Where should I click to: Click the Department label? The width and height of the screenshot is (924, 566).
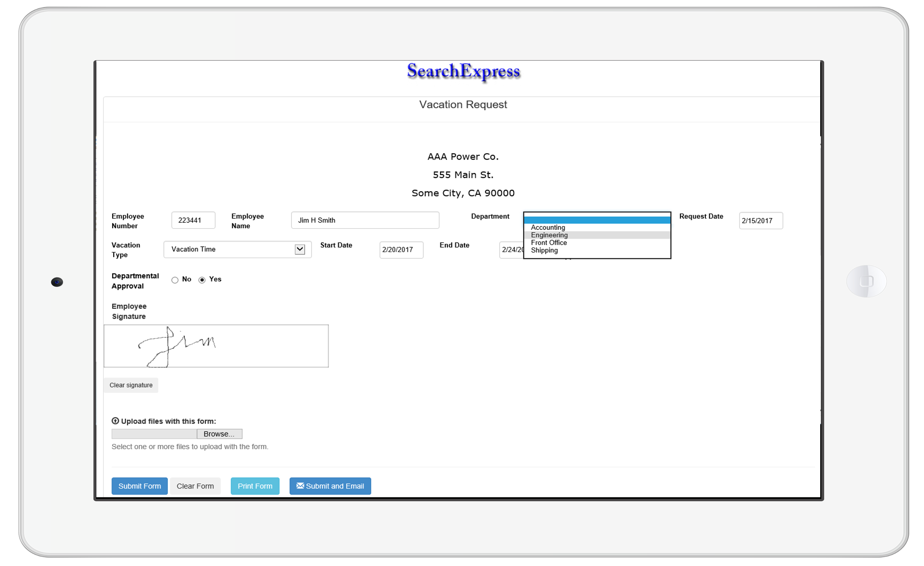point(490,216)
